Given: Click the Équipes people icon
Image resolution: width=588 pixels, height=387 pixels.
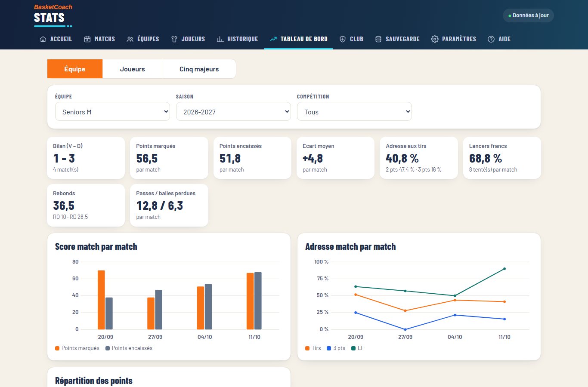Looking at the screenshot, I should pos(130,39).
